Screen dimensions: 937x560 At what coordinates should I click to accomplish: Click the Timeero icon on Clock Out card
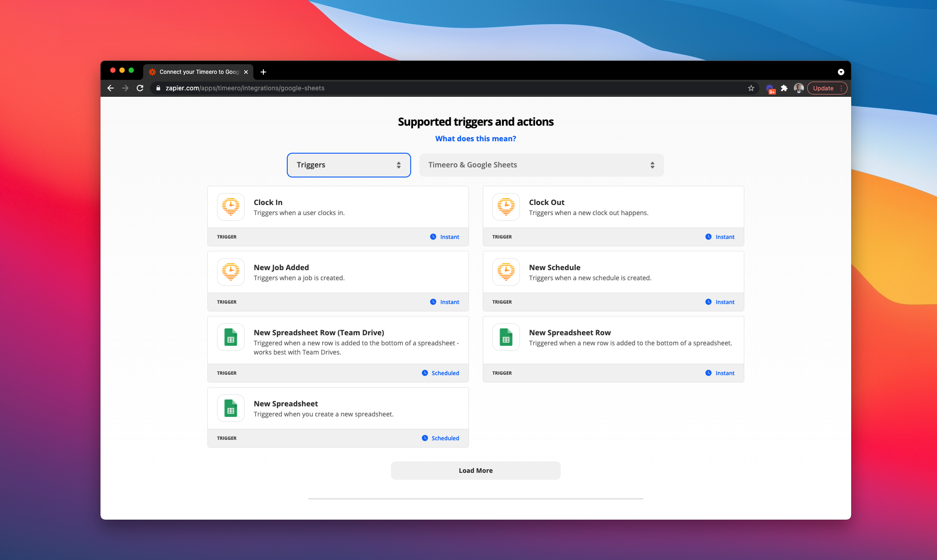pos(506,207)
